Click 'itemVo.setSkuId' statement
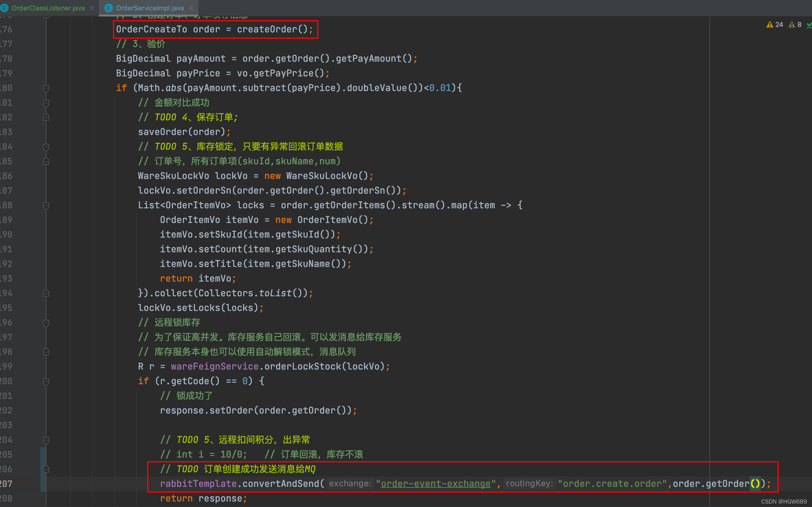 250,234
